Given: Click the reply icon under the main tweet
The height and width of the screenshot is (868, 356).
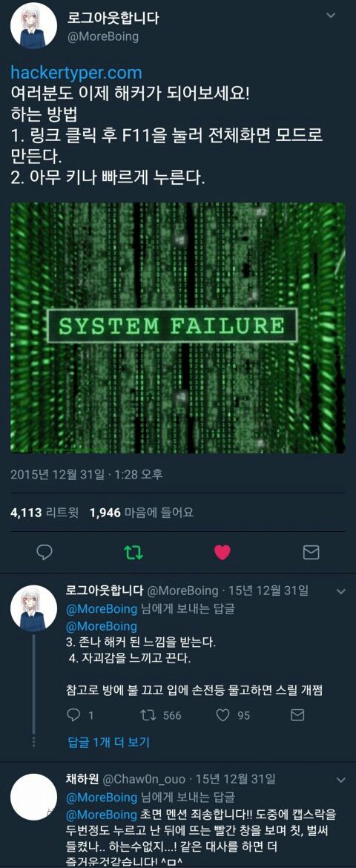Looking at the screenshot, I should coord(44,552).
